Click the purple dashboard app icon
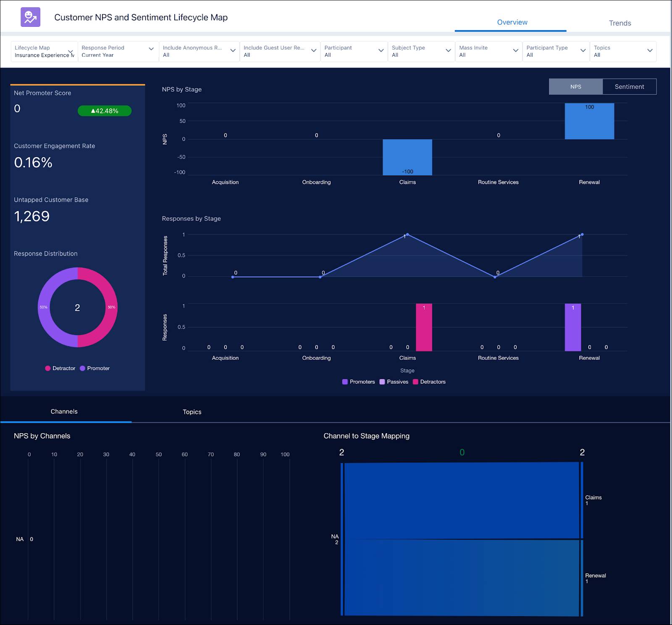Viewport: 672px width, 625px height. (x=30, y=17)
